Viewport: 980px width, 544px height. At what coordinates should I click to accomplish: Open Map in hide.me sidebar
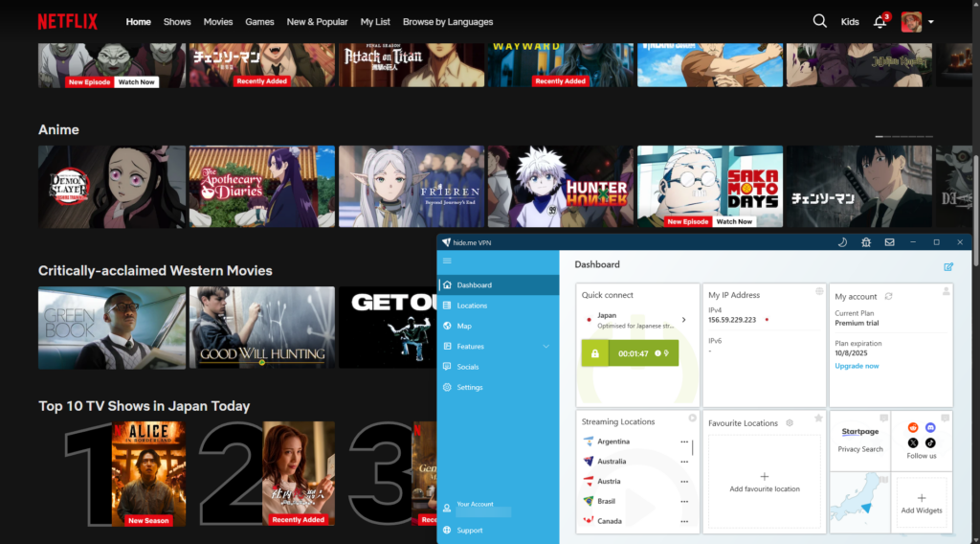498,326
